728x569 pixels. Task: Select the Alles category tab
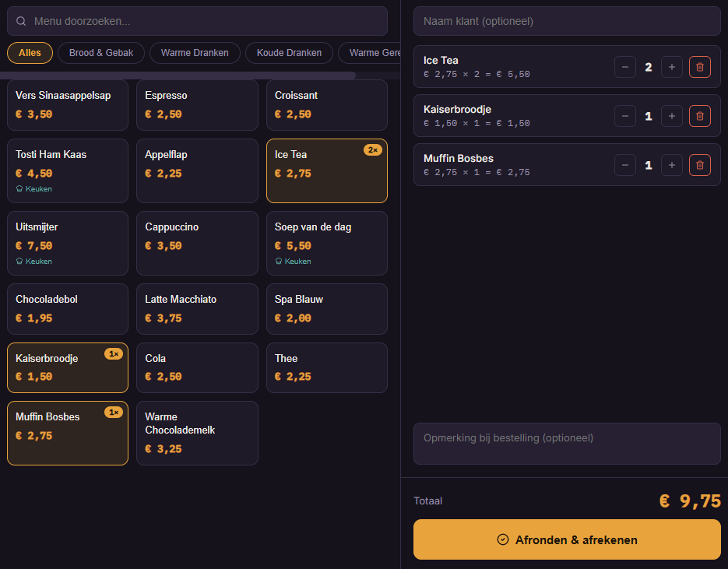tap(30, 53)
